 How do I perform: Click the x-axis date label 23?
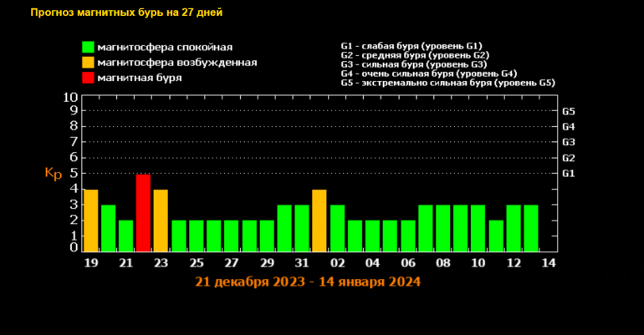[x=161, y=263]
